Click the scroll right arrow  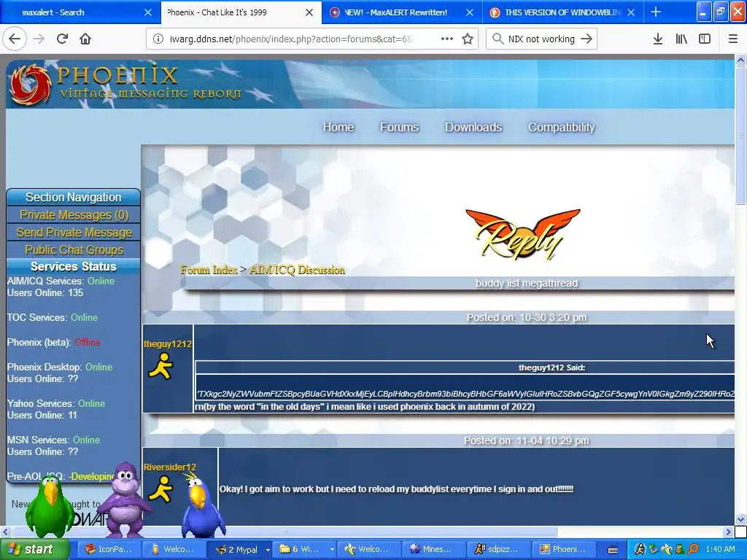pyautogui.click(x=728, y=532)
